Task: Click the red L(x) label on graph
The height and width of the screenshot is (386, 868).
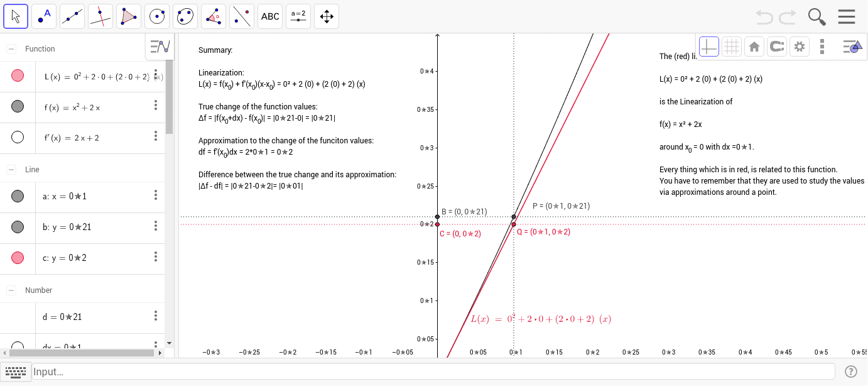Action: click(541, 319)
